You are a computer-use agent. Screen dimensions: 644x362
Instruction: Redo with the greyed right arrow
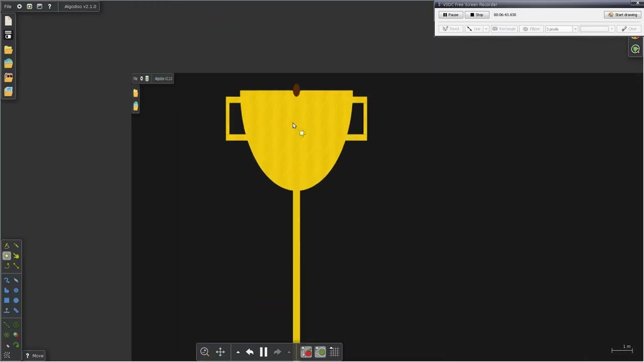click(277, 352)
